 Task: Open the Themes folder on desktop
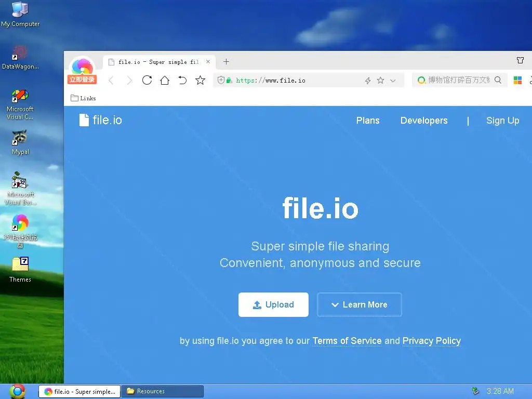pos(20,270)
